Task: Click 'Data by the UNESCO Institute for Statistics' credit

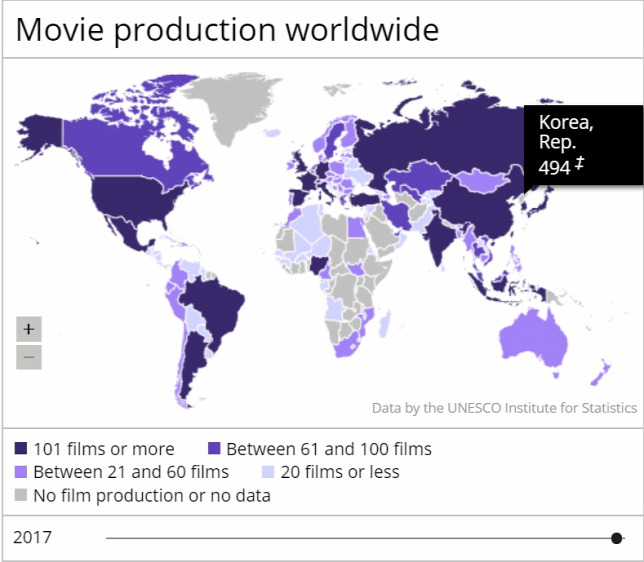Action: 504,408
